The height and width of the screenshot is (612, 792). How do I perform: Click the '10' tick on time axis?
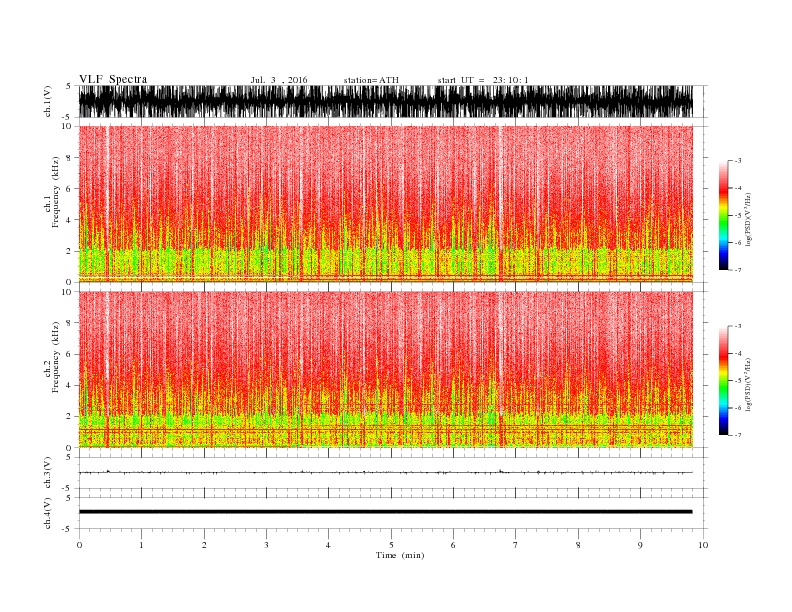pyautogui.click(x=703, y=545)
